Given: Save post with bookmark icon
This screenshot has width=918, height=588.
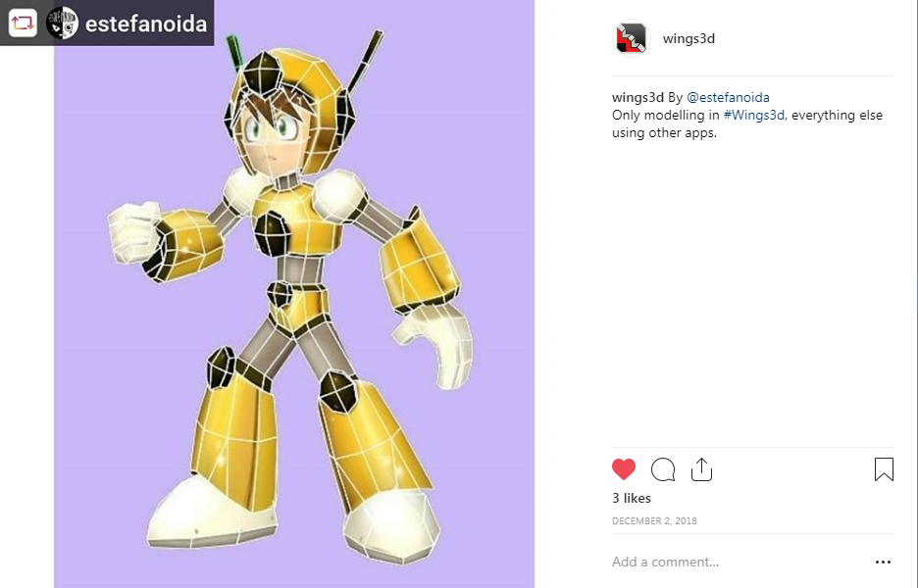Looking at the screenshot, I should (884, 469).
